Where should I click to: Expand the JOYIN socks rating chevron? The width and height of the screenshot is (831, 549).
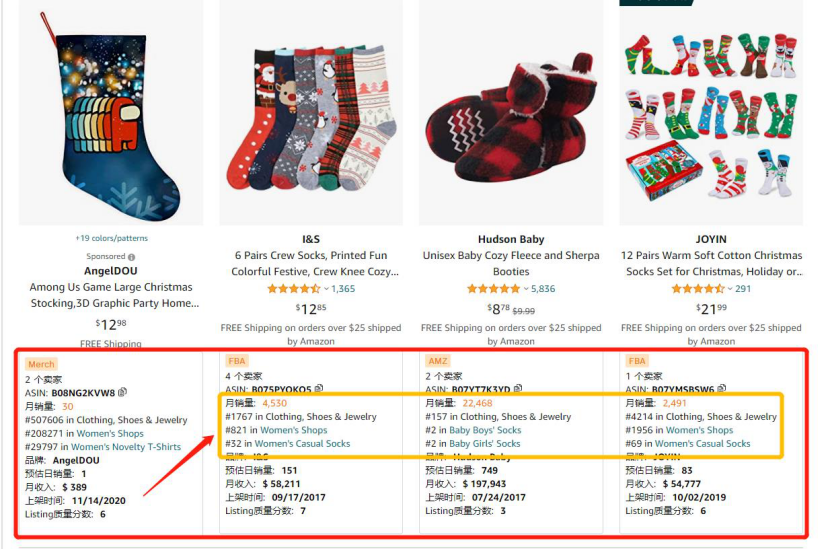(730, 289)
